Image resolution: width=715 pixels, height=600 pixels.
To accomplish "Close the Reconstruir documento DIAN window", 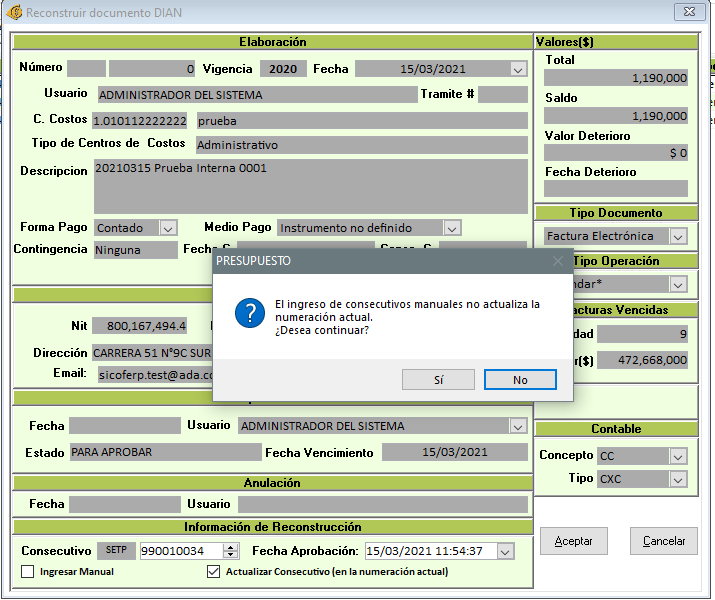I will 687,13.
